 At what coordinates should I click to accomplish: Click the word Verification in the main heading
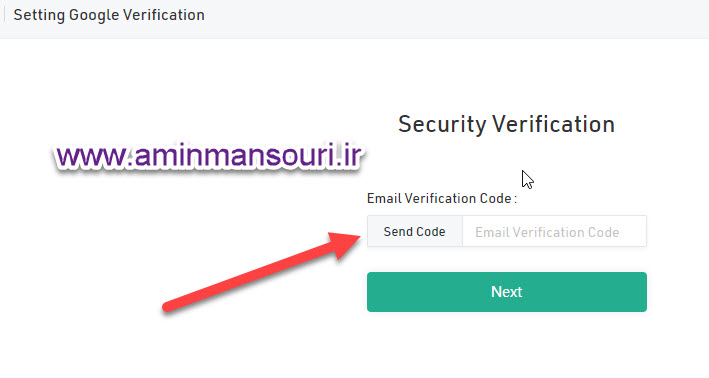(553, 124)
